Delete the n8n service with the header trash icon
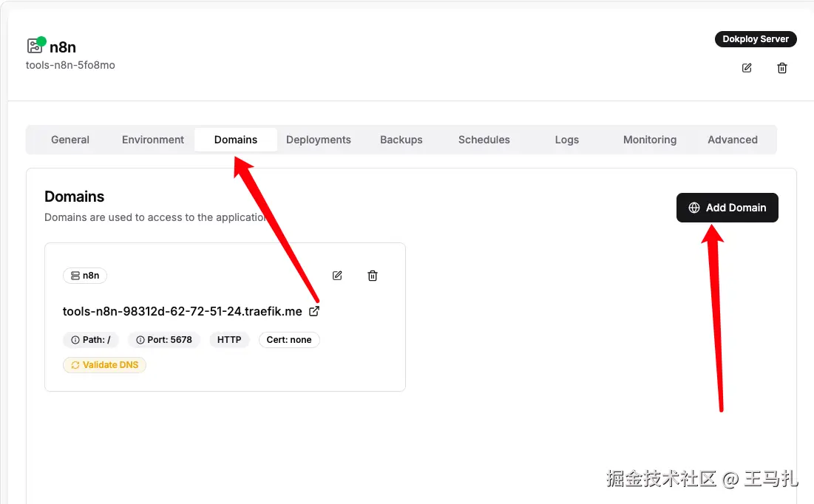This screenshot has height=504, width=814. [x=781, y=68]
